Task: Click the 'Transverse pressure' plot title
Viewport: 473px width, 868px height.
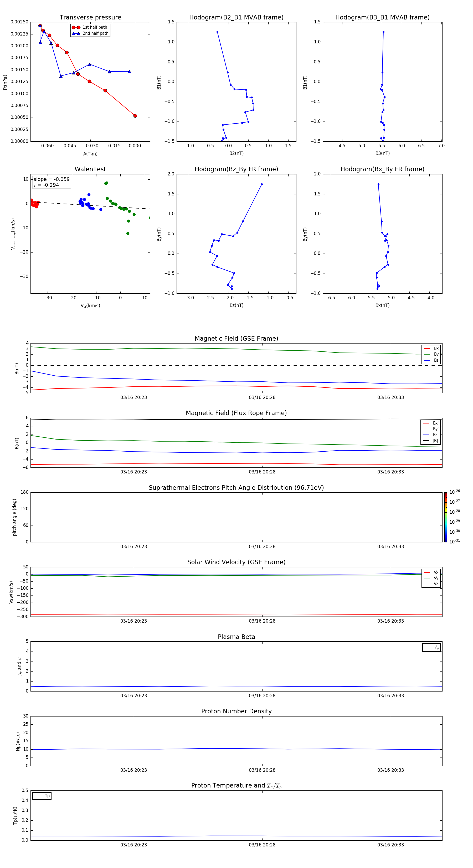Action: 90,17
